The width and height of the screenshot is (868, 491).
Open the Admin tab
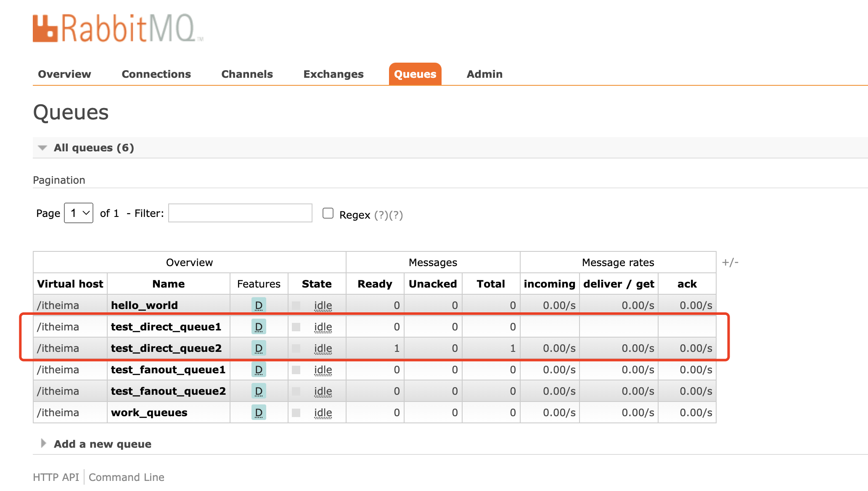coord(484,74)
